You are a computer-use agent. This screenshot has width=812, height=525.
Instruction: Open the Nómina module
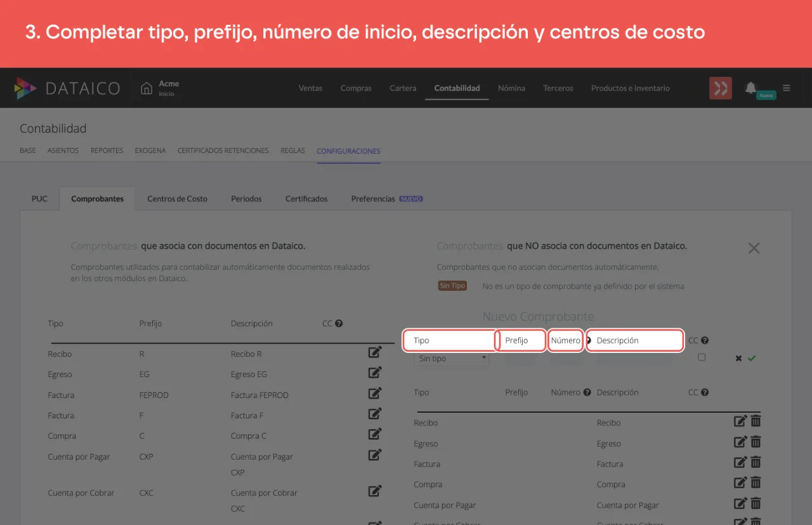click(x=511, y=88)
